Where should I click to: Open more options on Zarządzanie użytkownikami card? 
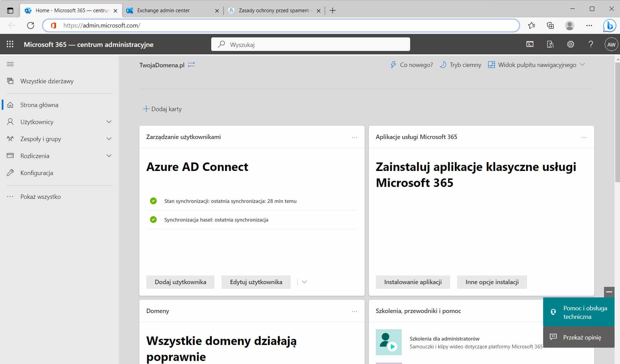tap(354, 137)
